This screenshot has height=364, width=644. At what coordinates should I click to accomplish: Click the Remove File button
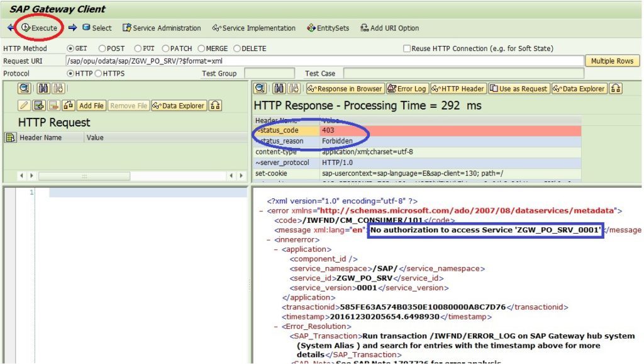coord(128,106)
